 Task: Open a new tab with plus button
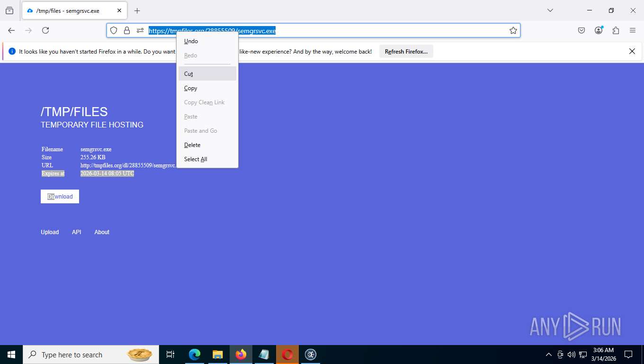[x=137, y=10]
